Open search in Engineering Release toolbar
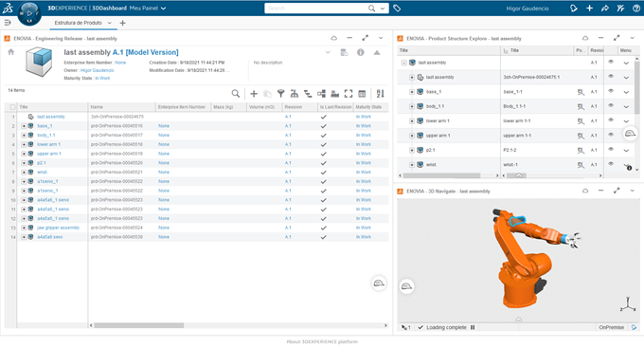 (x=235, y=94)
